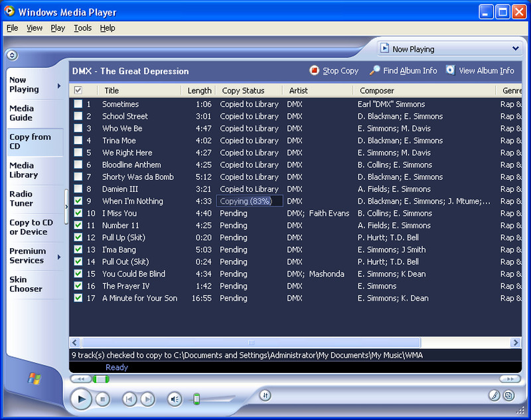This screenshot has height=420, width=531.
Task: Skip to next track button
Action: [x=147, y=399]
